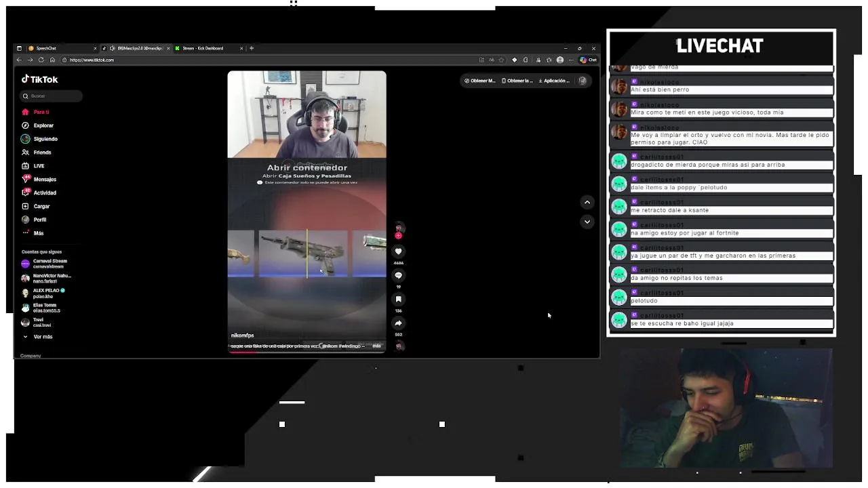Open nikomfps creator name
The image size is (868, 488).
tap(242, 335)
